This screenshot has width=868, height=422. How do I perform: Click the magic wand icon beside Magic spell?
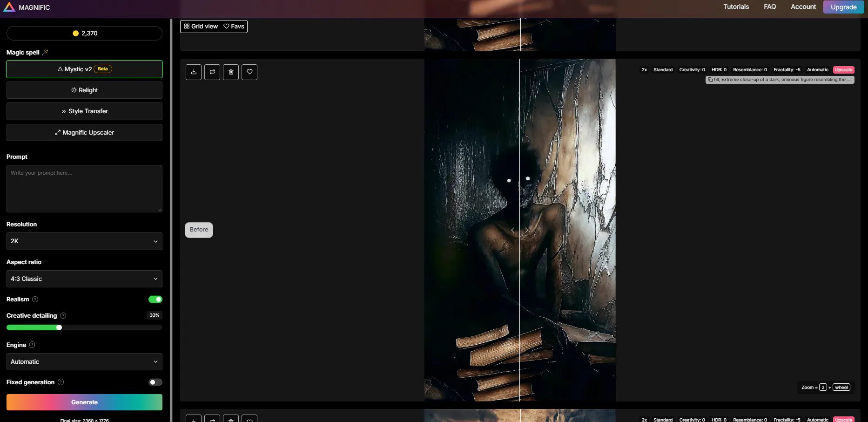coord(45,52)
